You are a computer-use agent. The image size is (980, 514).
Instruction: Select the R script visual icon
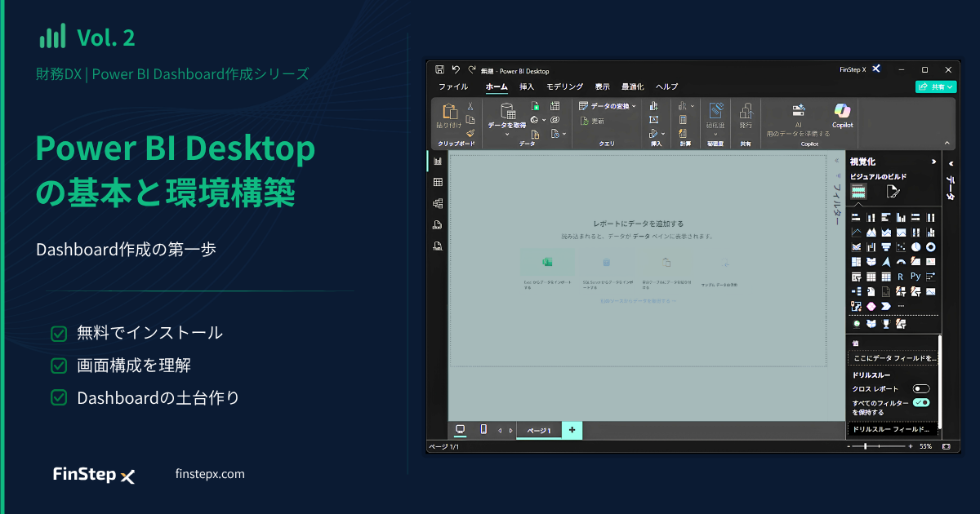tap(901, 277)
